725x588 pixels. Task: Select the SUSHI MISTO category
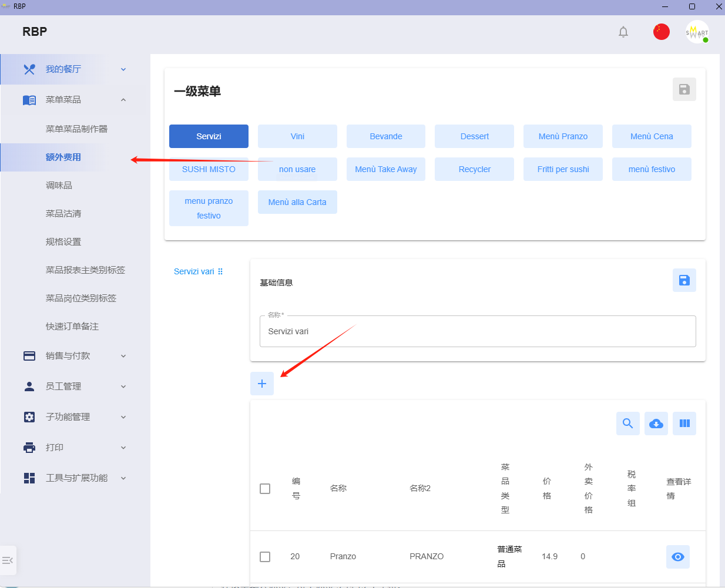pos(209,169)
